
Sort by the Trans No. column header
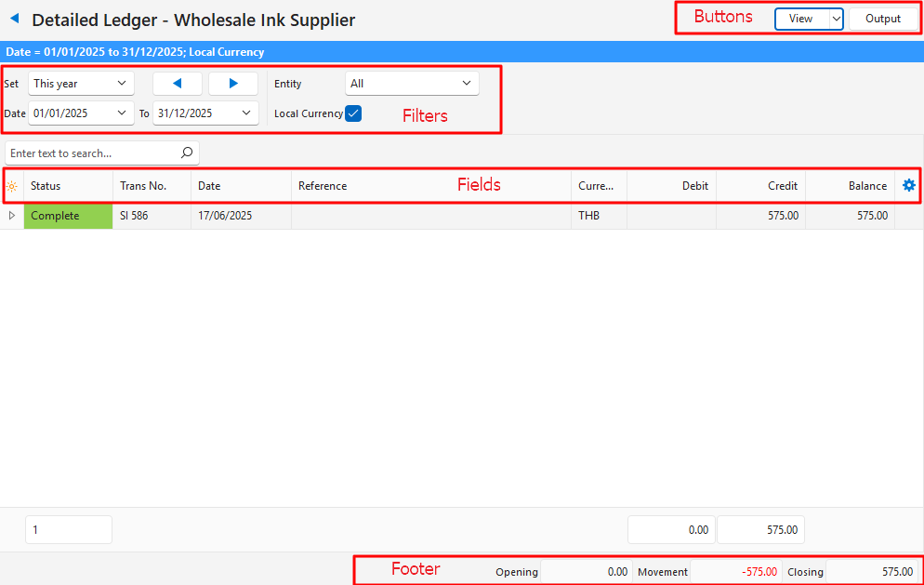(151, 186)
